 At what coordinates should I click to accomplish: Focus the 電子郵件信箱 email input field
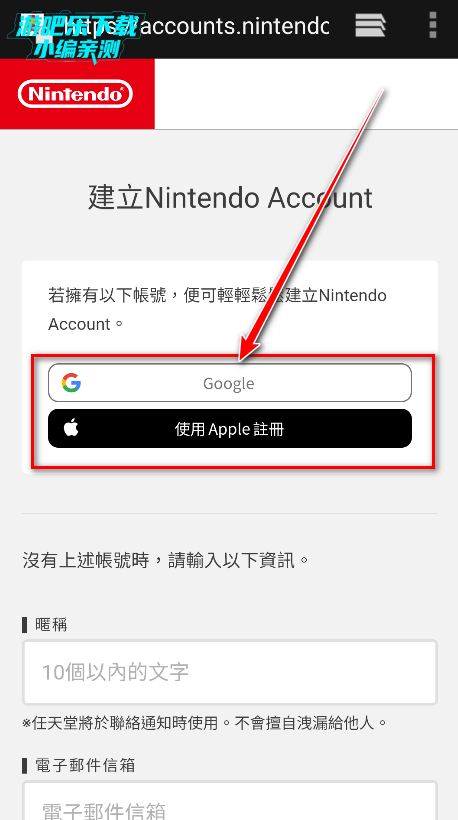coord(230,801)
